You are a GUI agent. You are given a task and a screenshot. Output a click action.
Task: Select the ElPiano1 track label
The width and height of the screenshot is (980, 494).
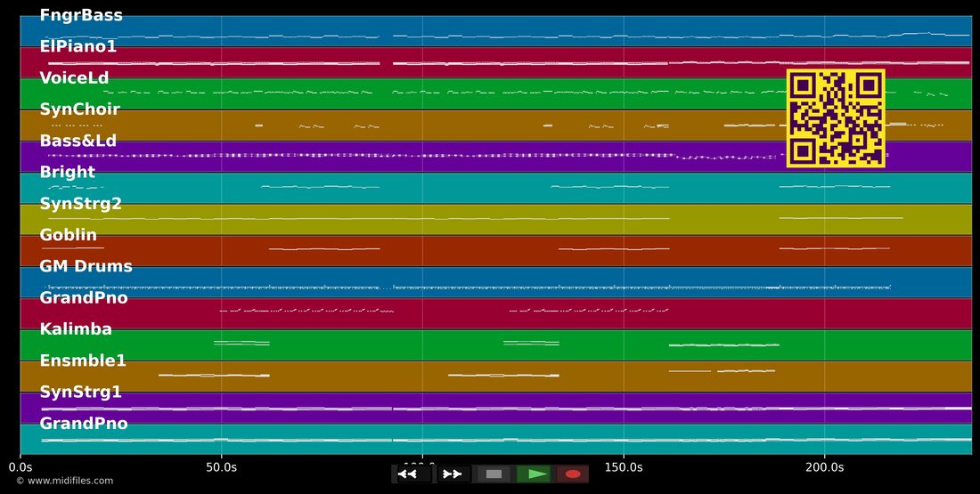point(78,46)
